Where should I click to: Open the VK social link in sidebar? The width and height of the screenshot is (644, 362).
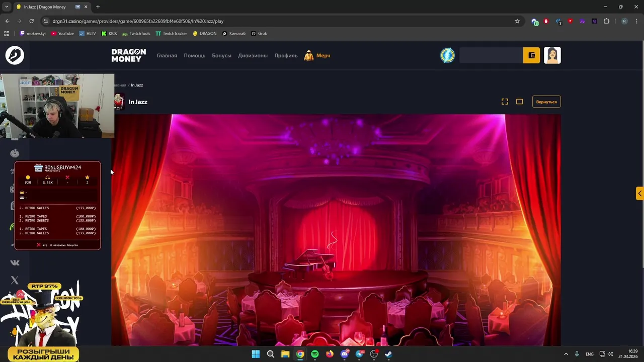(x=15, y=262)
